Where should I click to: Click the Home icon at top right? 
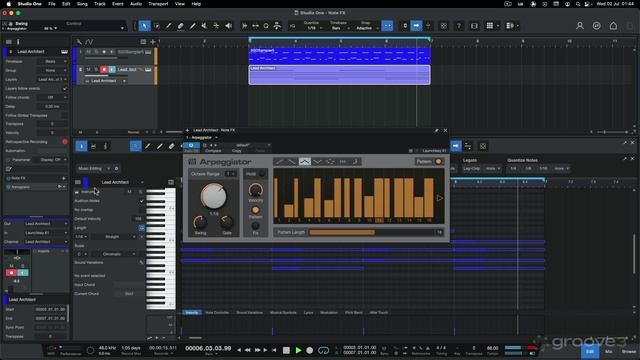click(613, 26)
